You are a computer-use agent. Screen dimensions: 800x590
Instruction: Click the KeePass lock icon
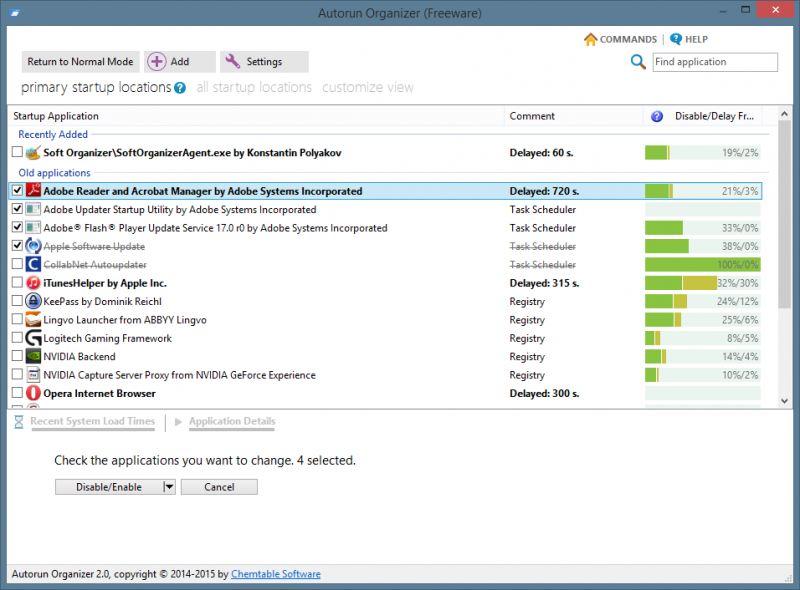33,301
